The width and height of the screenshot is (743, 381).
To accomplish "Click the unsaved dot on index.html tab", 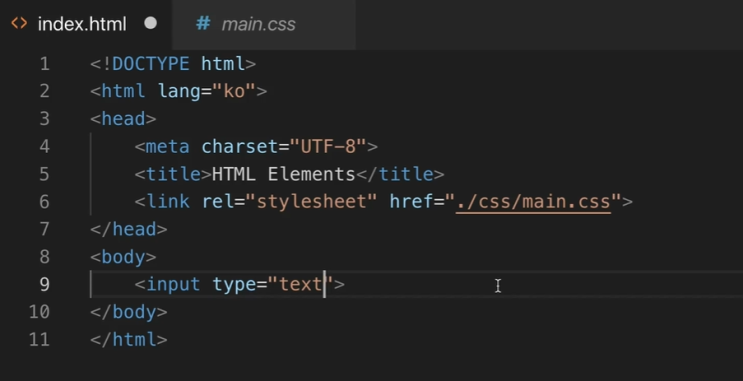I will tap(150, 23).
